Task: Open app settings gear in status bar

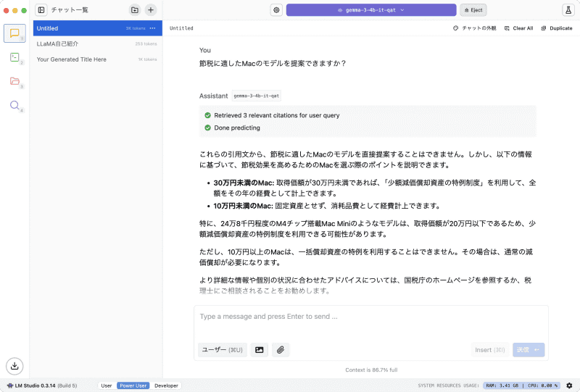Action: tap(569, 385)
